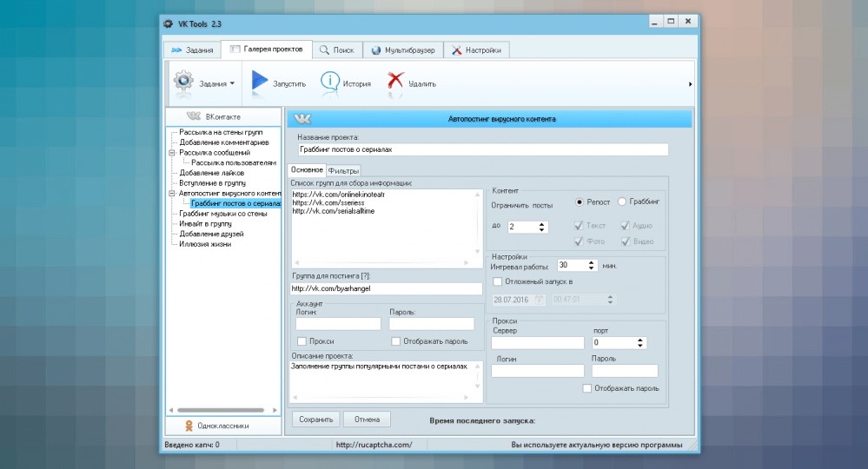Click the account Пароль input field
The image size is (868, 469).
click(x=432, y=324)
